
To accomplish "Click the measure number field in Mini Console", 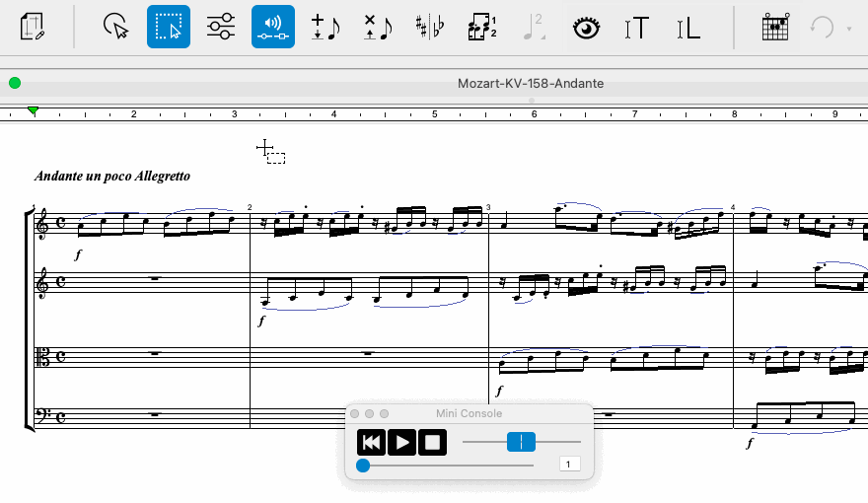I will point(570,464).
